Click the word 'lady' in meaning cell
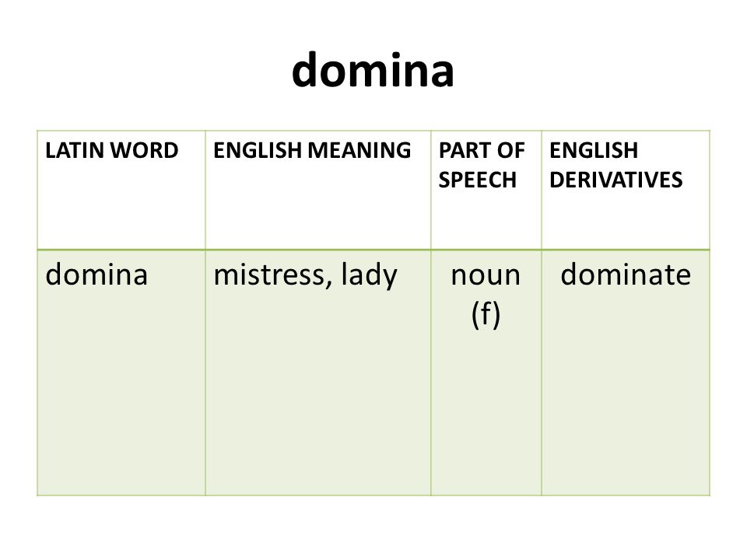The height and width of the screenshot is (560, 747). 369,276
